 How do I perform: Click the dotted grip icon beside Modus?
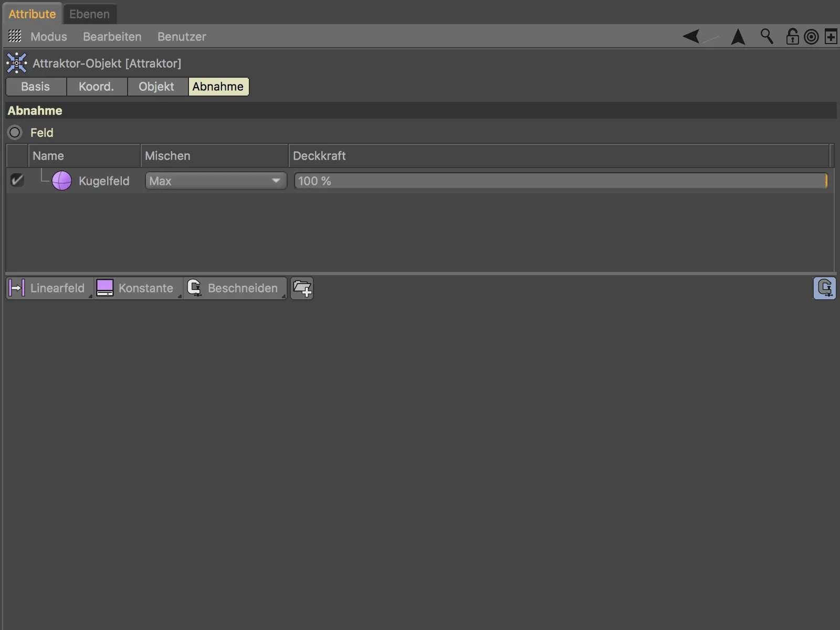(x=15, y=36)
